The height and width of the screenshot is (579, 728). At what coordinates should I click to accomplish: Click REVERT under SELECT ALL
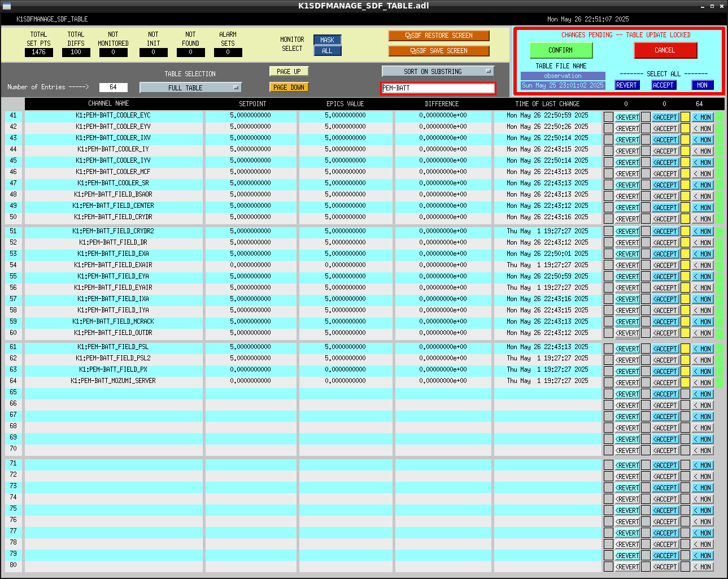tap(626, 85)
